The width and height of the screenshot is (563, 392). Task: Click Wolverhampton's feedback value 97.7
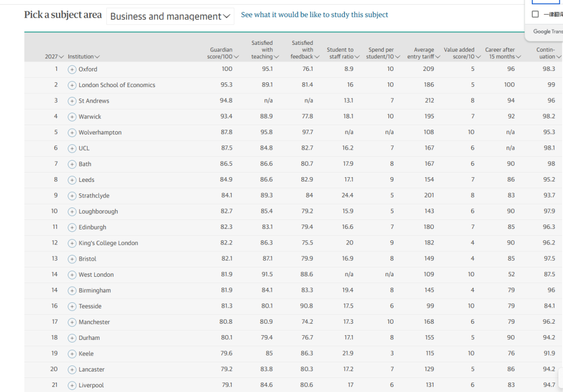point(308,132)
